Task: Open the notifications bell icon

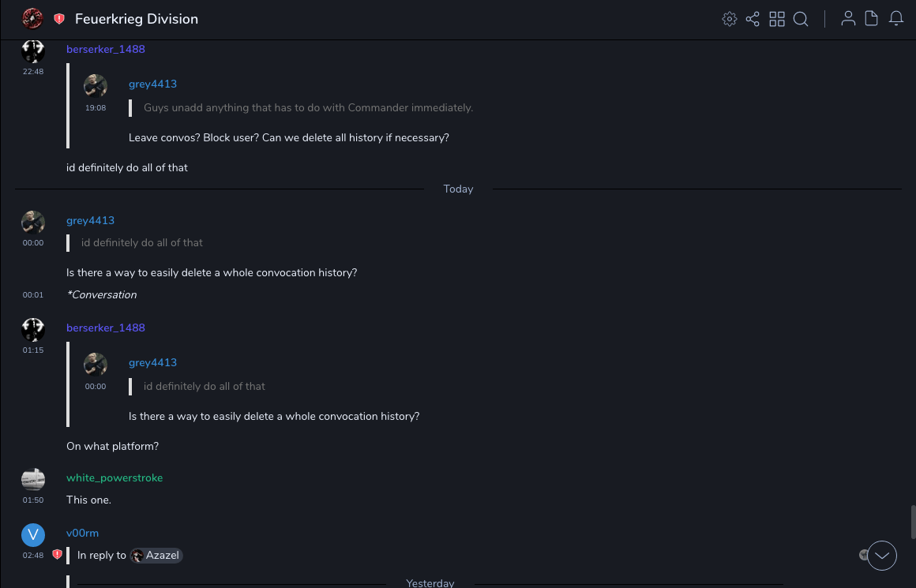Action: [896, 19]
